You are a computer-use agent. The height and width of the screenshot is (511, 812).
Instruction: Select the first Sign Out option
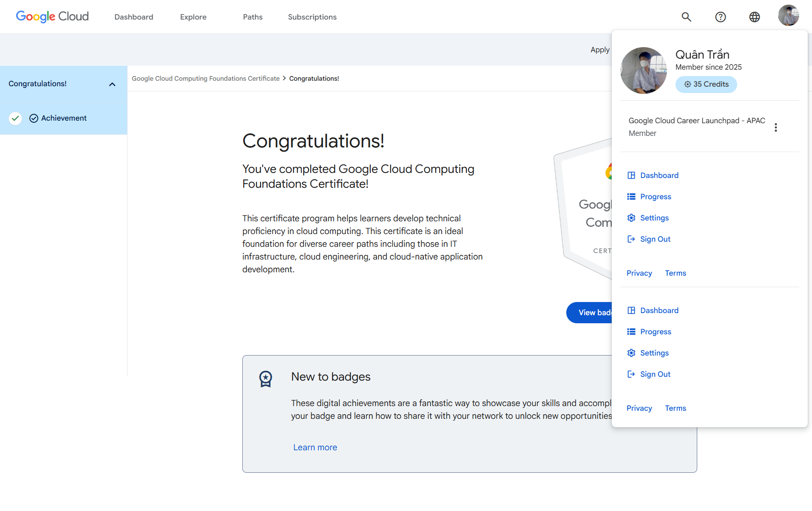pos(655,239)
